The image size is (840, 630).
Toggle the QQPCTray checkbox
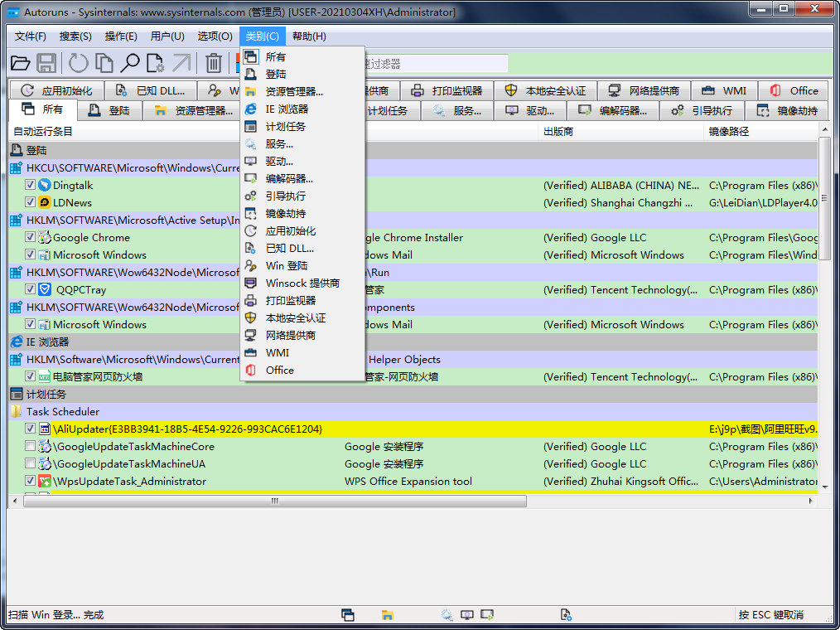pos(30,289)
